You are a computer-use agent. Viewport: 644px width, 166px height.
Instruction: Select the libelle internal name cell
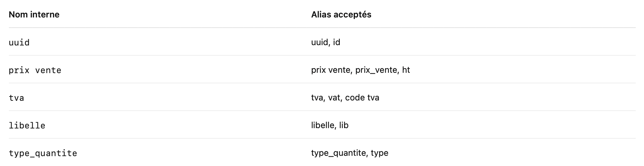click(27, 125)
